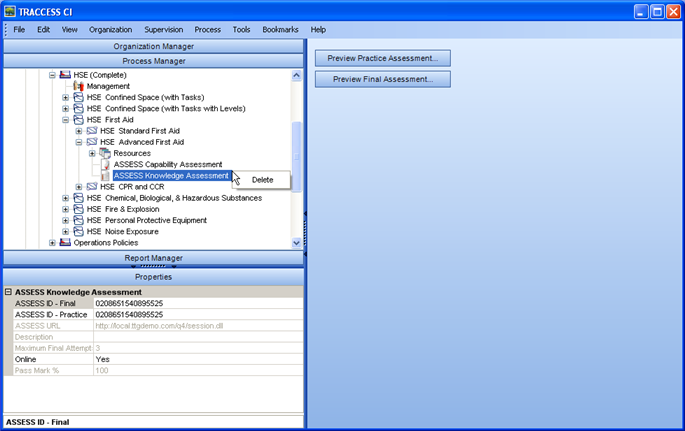Click the Maximum Final Attempt value 3

pos(98,348)
